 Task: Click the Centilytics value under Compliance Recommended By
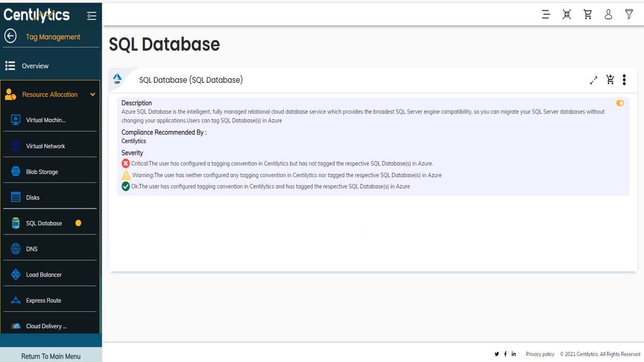(134, 141)
